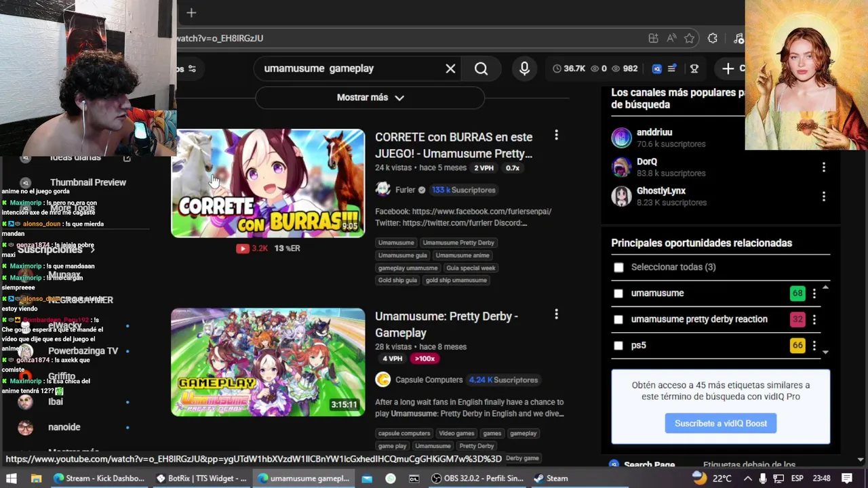Open DorQ channel avatar
This screenshot has width=868, height=488.
621,167
